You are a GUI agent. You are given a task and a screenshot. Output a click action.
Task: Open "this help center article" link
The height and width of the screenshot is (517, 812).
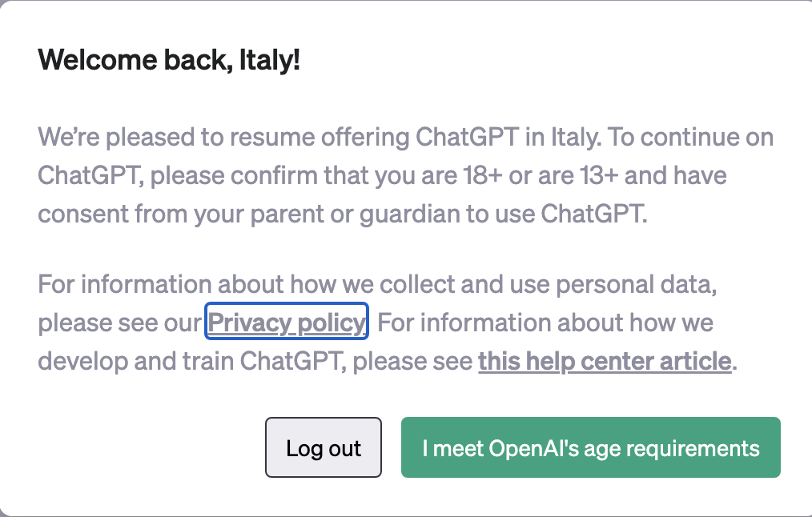pos(605,361)
